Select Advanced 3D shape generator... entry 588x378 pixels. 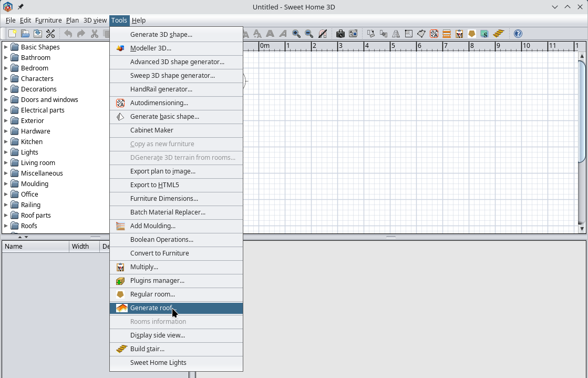176,62
